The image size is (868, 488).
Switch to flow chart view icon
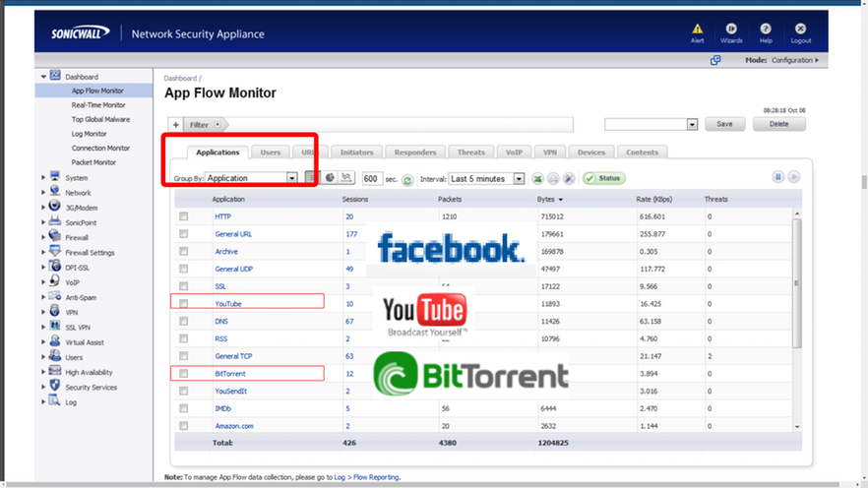click(x=346, y=178)
